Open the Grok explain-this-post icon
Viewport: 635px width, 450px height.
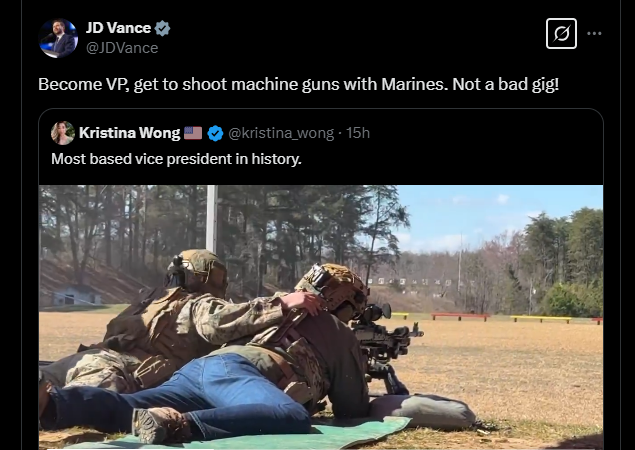(561, 34)
